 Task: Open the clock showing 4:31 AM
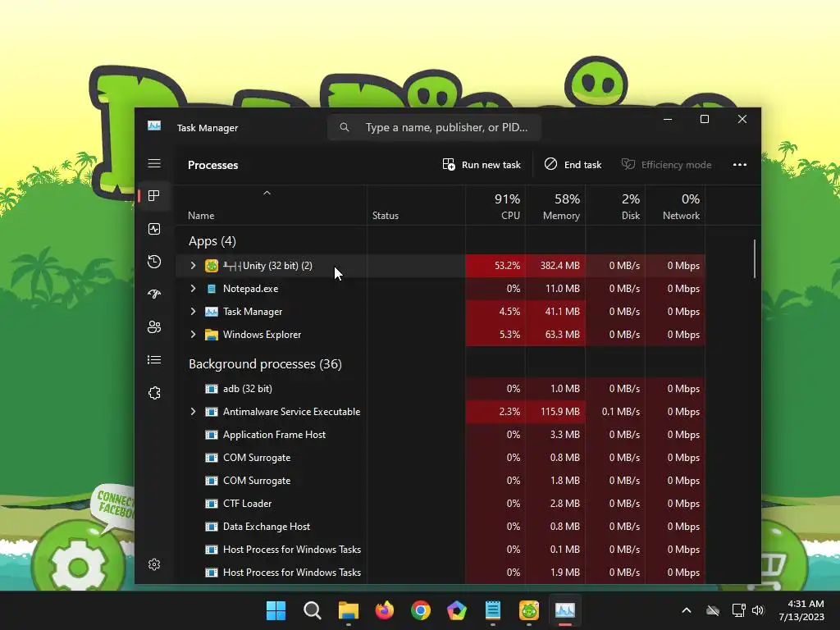(801, 610)
